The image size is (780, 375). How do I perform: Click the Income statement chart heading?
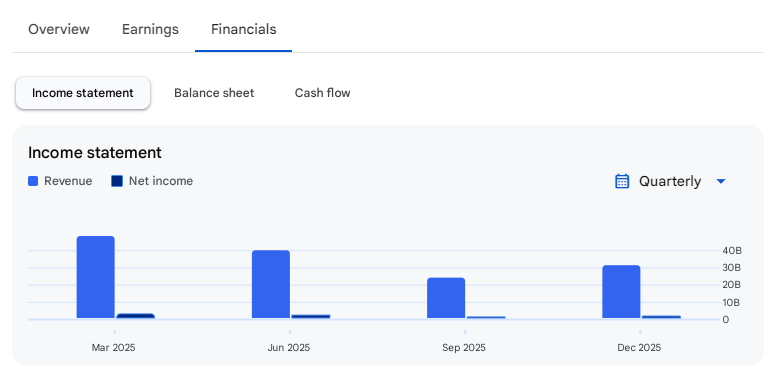click(95, 152)
